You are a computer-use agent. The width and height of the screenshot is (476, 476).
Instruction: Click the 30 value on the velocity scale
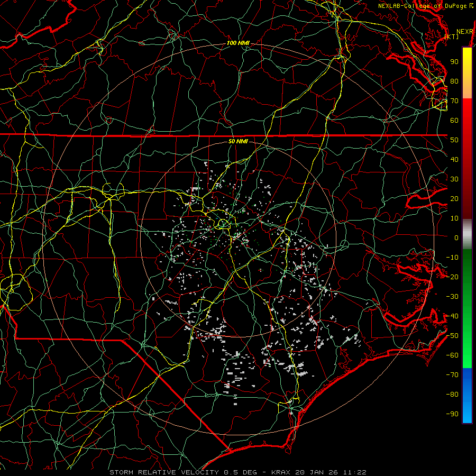[454, 179]
